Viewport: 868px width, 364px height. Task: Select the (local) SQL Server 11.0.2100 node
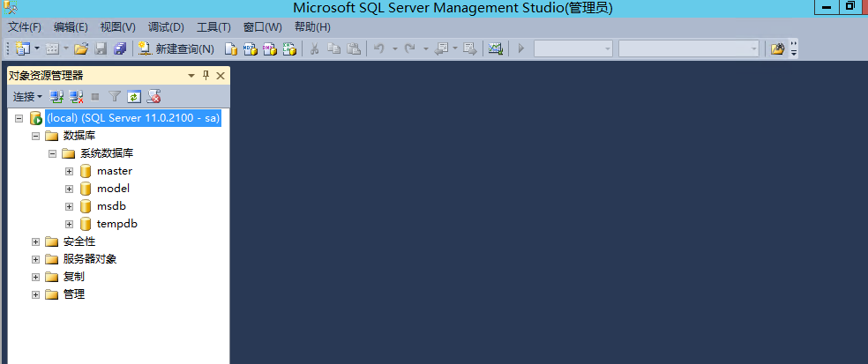133,118
